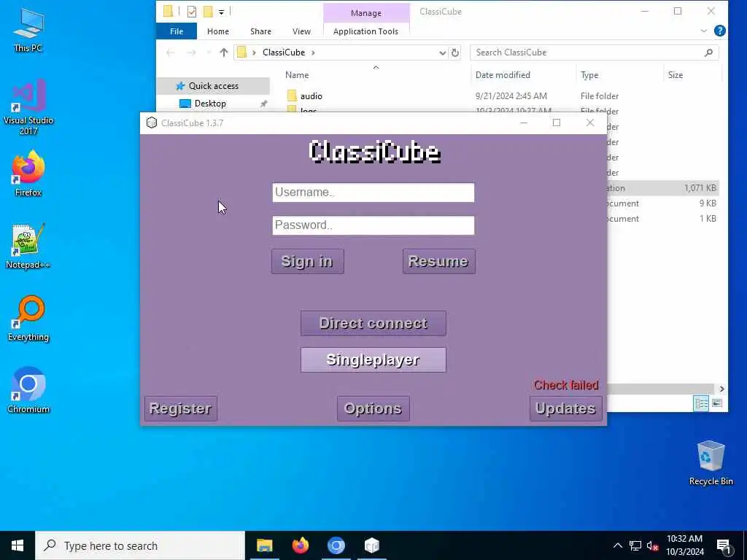Click the network status tray icon
Screen dimensions: 747x560
[x=635, y=545]
